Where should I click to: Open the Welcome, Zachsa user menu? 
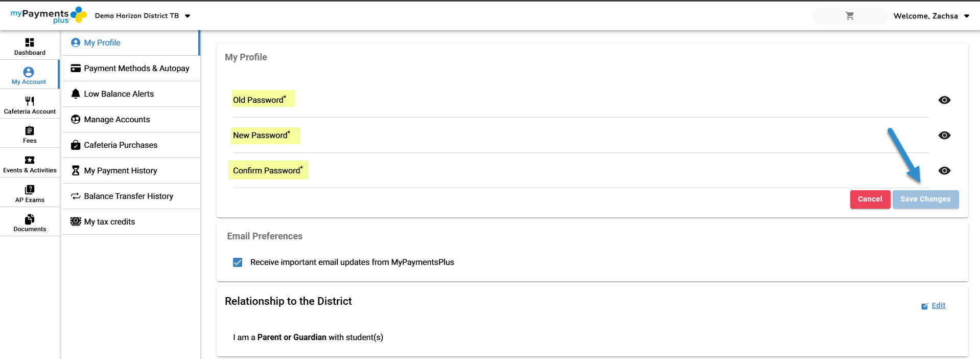click(x=931, y=16)
